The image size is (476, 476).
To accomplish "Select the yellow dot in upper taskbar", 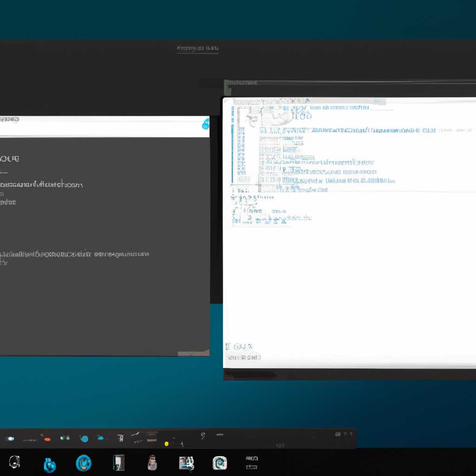I will (166, 444).
